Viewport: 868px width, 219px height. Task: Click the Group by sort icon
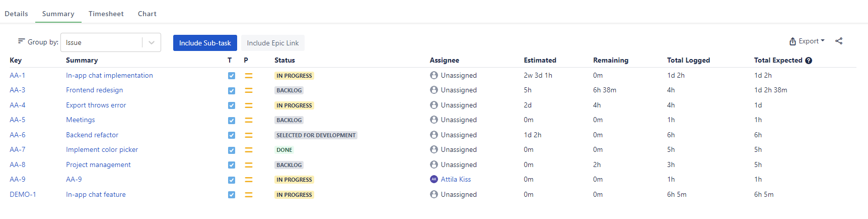21,41
